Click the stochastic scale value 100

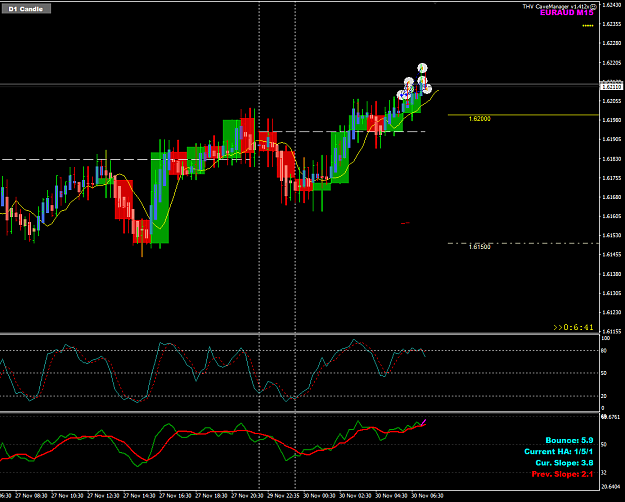[x=605, y=339]
